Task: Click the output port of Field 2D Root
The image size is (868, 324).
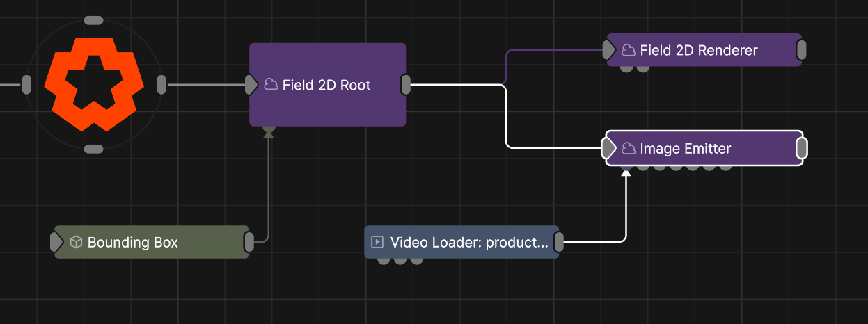Action: (406, 85)
